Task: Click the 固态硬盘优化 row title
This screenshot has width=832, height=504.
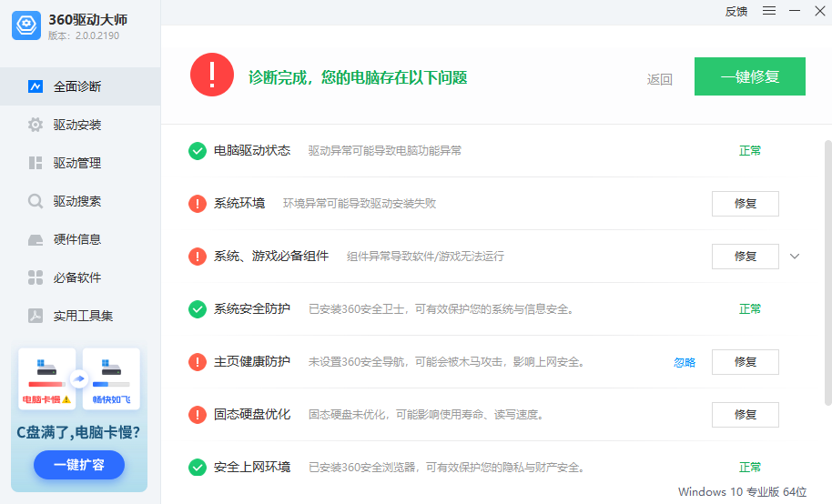Action: [252, 414]
